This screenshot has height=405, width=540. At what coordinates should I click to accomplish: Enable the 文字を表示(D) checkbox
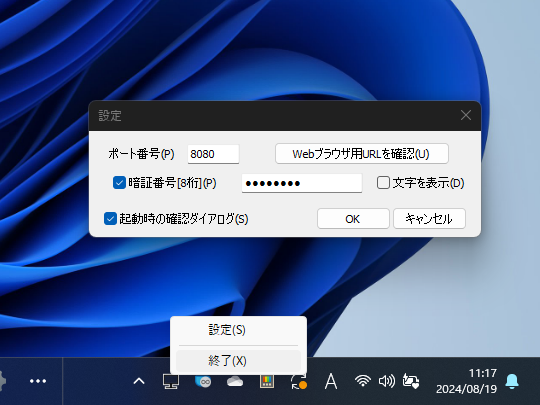[x=383, y=183]
